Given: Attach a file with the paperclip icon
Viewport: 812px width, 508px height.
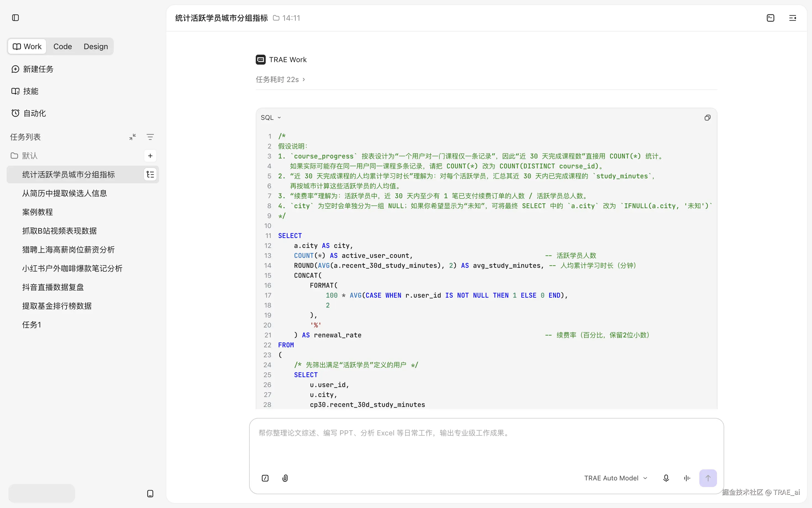Looking at the screenshot, I should (x=285, y=478).
